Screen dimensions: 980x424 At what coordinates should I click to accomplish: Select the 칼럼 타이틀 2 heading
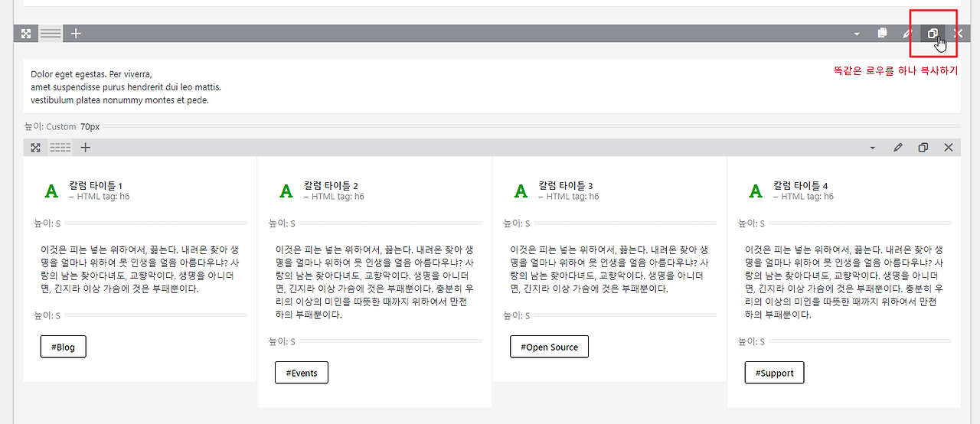331,186
